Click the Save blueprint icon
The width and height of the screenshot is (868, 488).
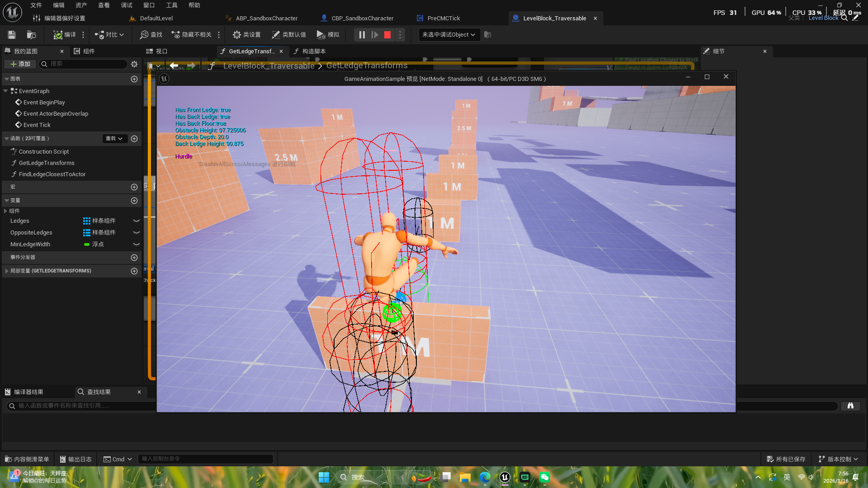coord(12,35)
